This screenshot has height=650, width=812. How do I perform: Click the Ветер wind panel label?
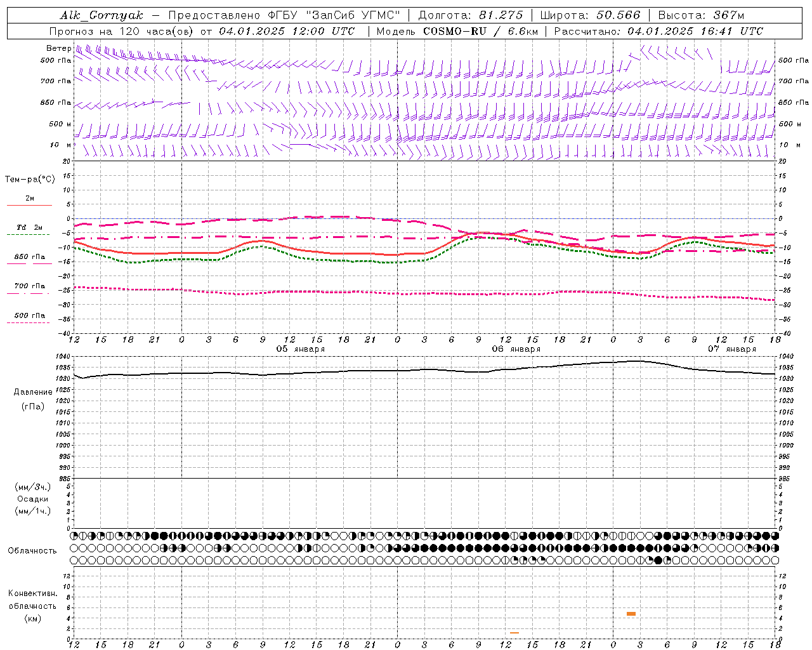click(x=59, y=48)
